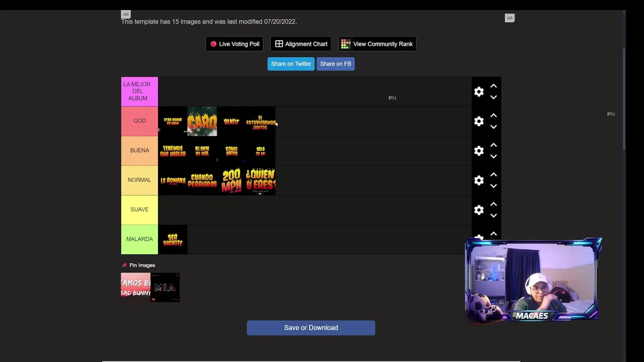Click the Pin Images label
This screenshot has height=362, width=644.
click(x=142, y=265)
